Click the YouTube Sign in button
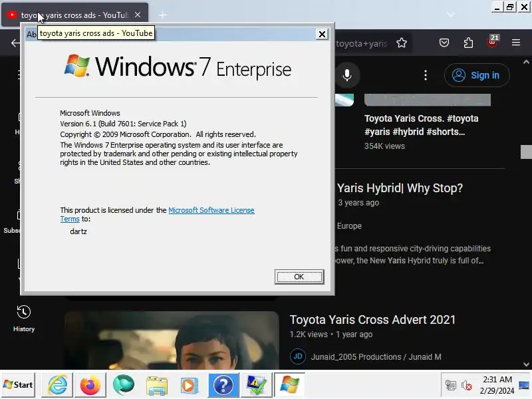 coord(477,75)
